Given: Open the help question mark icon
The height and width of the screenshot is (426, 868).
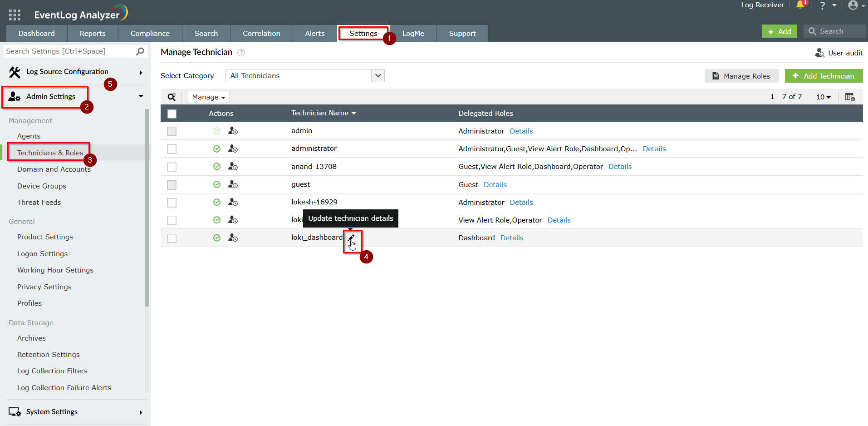Looking at the screenshot, I should (823, 5).
